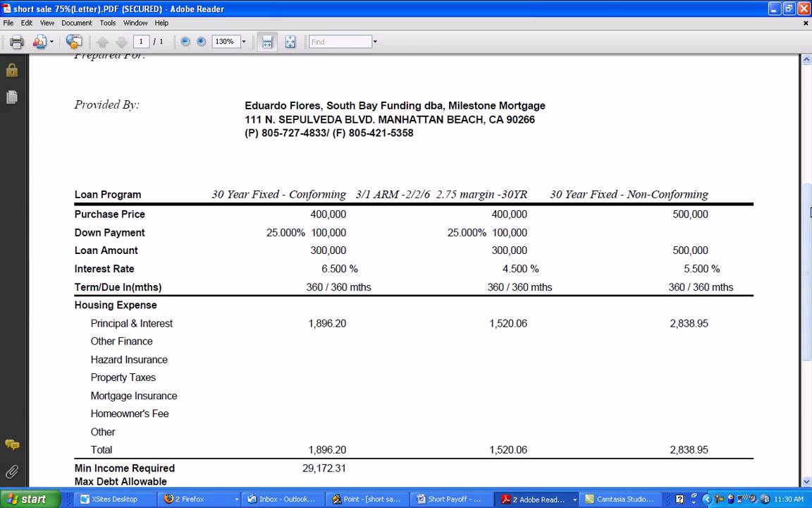Click the '4.500 %' interest rate value
812x508 pixels.
[x=520, y=269]
